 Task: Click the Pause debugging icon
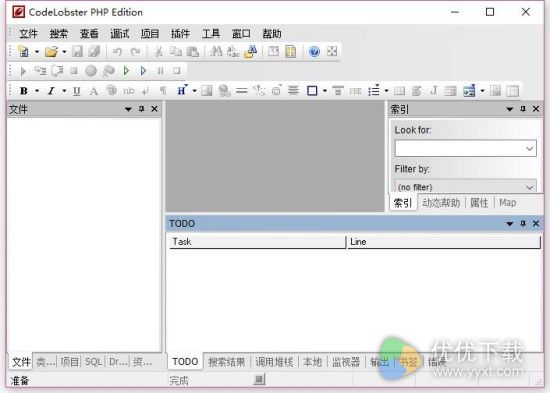point(160,71)
